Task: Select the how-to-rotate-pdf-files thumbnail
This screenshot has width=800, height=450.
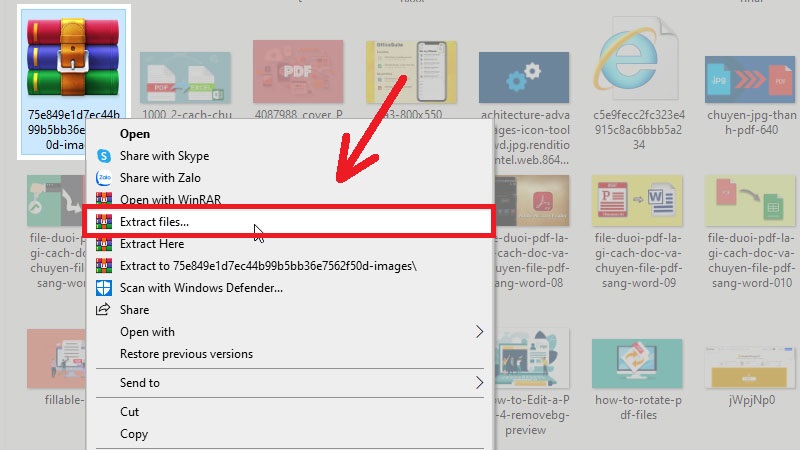Action: point(637,363)
